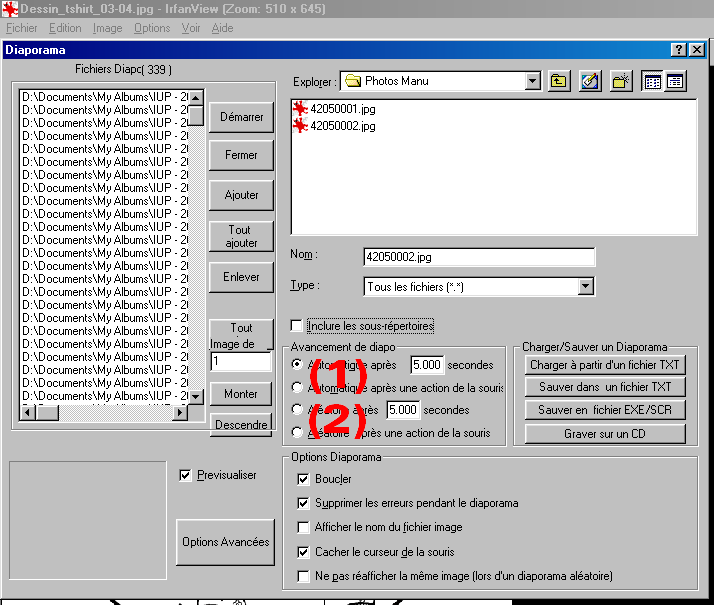Toggle Inclure les sous-répertoires checkbox

click(x=296, y=326)
